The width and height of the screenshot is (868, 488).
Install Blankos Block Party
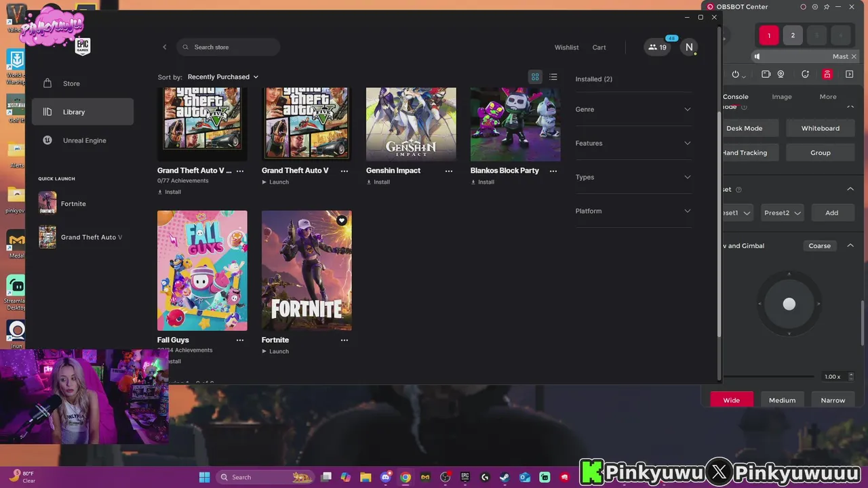(x=483, y=182)
